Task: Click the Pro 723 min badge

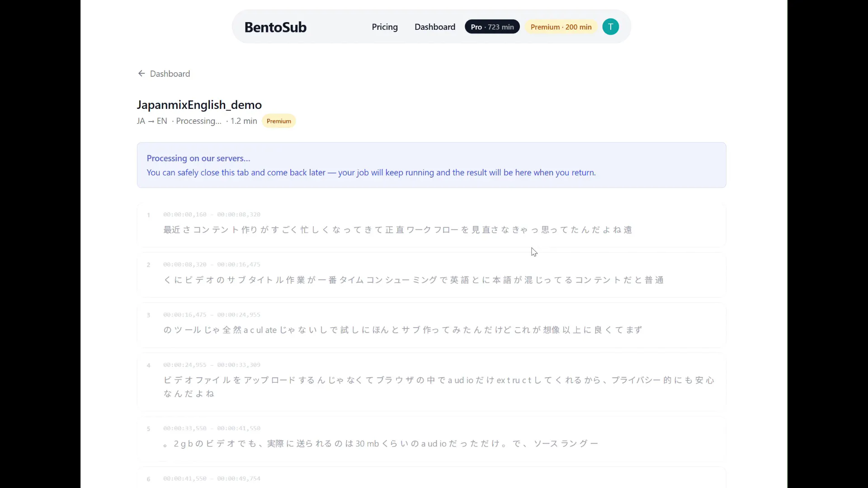Action: pyautogui.click(x=492, y=27)
